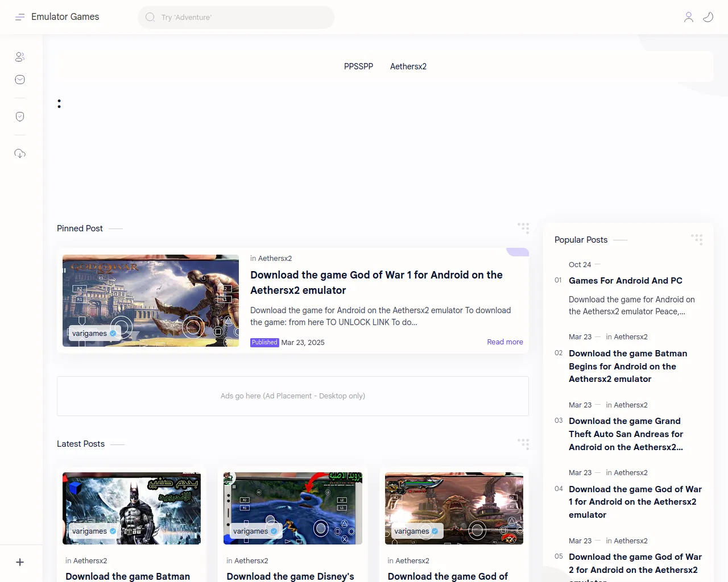Click the Pinned Post section heading
The height and width of the screenshot is (582, 728).
pyautogui.click(x=80, y=228)
